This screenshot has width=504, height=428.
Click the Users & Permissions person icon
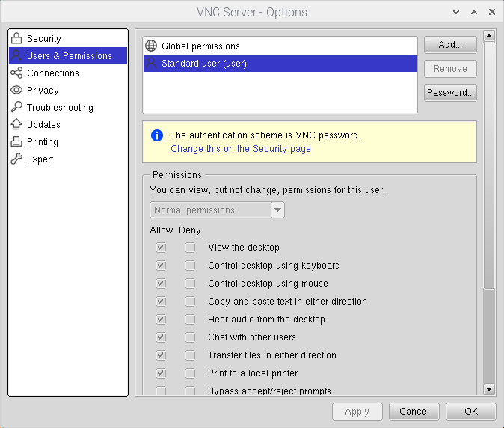click(x=16, y=55)
